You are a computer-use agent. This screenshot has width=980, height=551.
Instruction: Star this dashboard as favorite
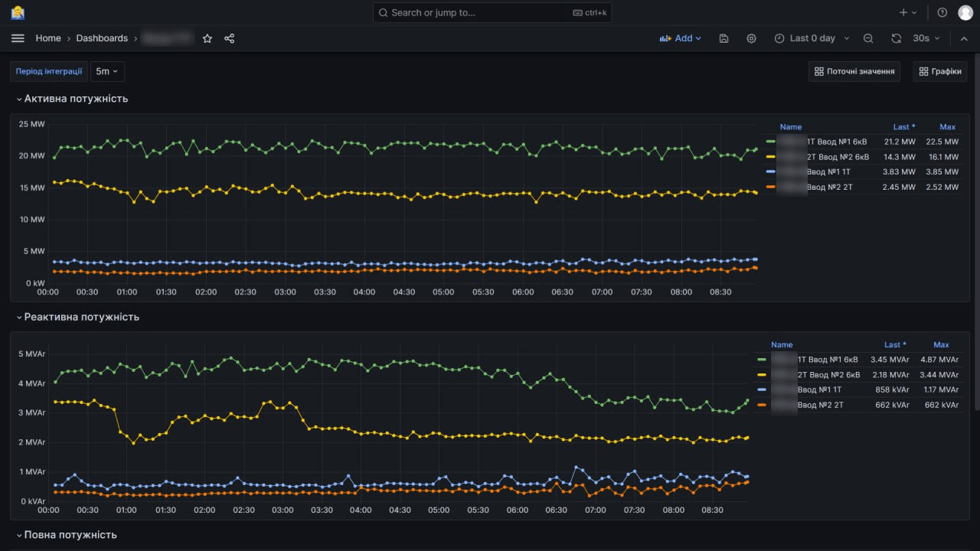coord(207,38)
